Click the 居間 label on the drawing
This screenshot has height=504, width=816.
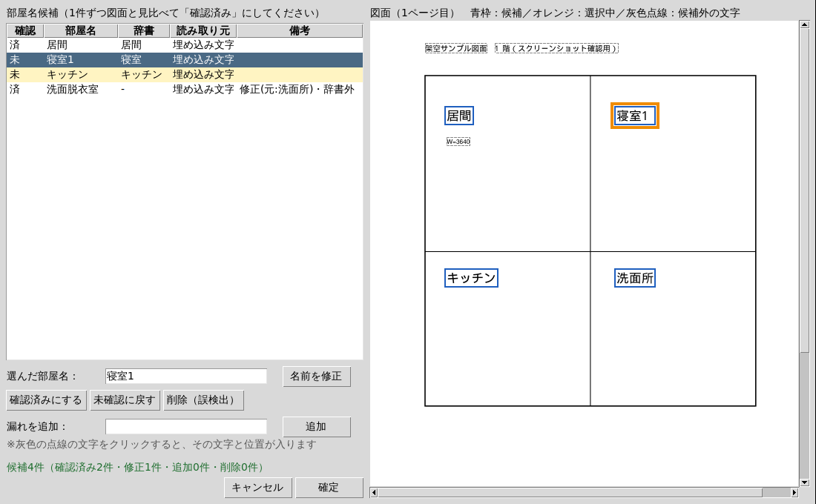459,116
